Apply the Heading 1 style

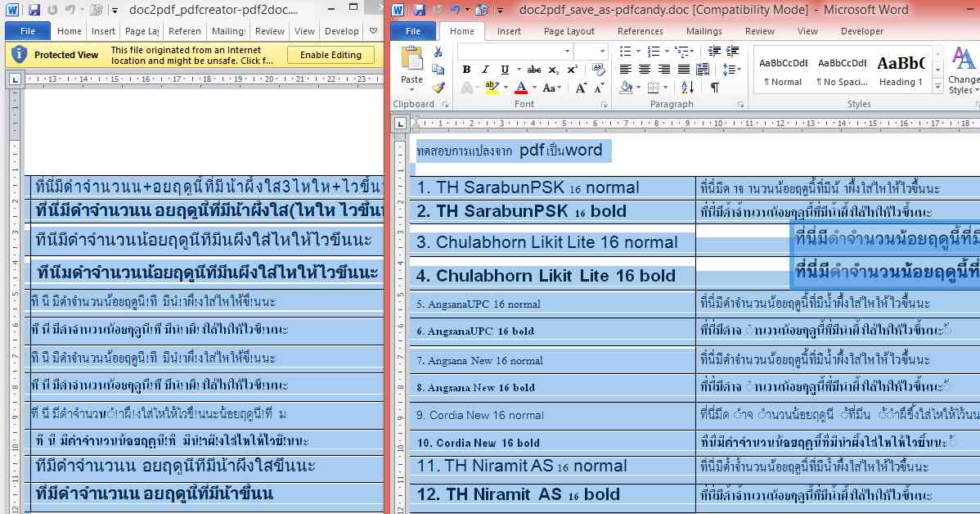(901, 70)
